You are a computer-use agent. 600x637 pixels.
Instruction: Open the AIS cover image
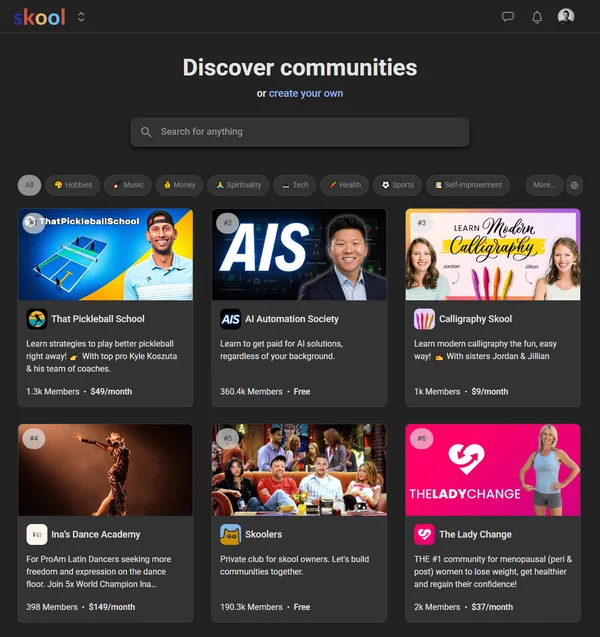299,254
